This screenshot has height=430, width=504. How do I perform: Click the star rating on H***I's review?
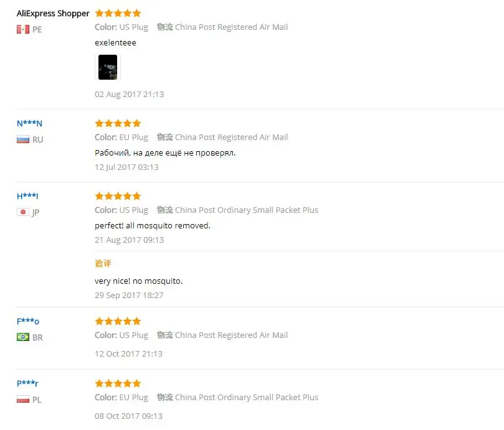(x=118, y=196)
